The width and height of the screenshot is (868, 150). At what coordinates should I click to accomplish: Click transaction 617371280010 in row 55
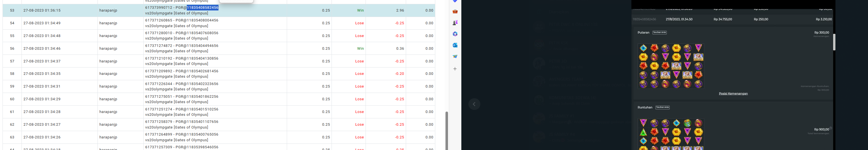pyautogui.click(x=158, y=33)
